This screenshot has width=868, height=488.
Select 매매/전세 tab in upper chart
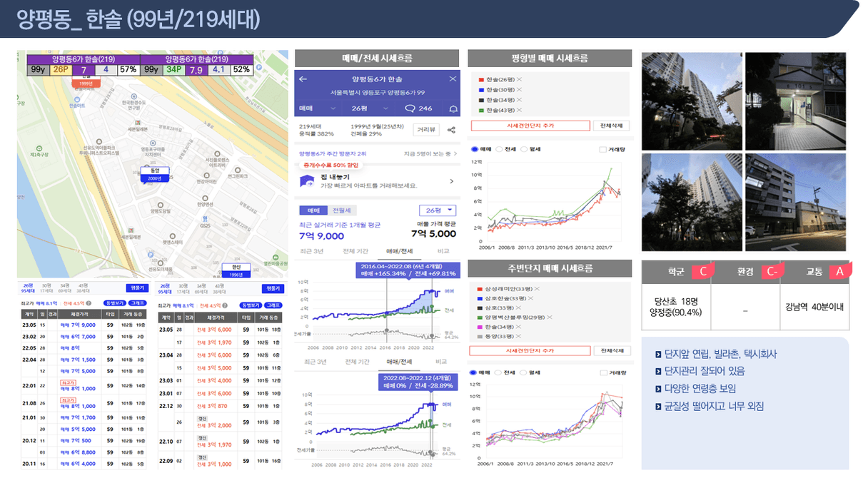click(399, 251)
